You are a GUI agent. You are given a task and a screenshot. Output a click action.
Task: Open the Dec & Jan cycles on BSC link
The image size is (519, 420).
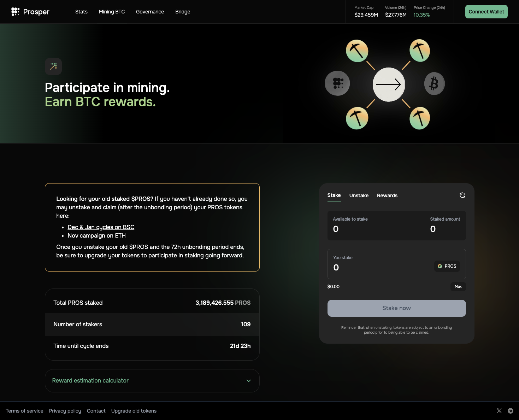[x=101, y=227]
